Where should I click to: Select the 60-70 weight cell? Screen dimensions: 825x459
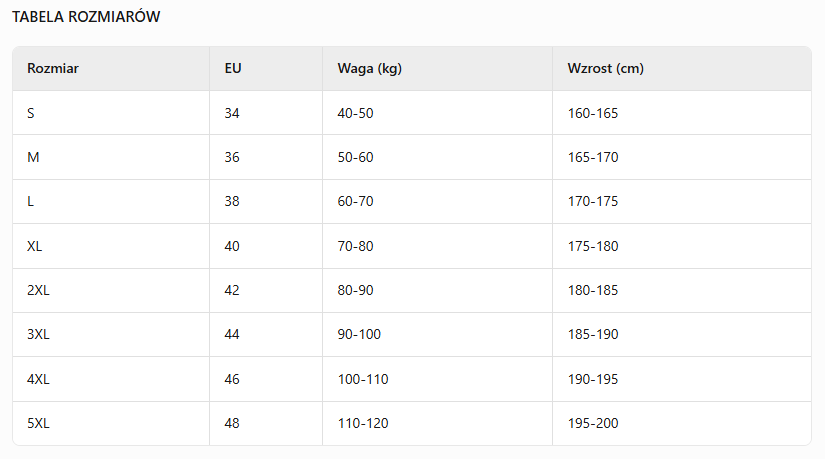[355, 201]
